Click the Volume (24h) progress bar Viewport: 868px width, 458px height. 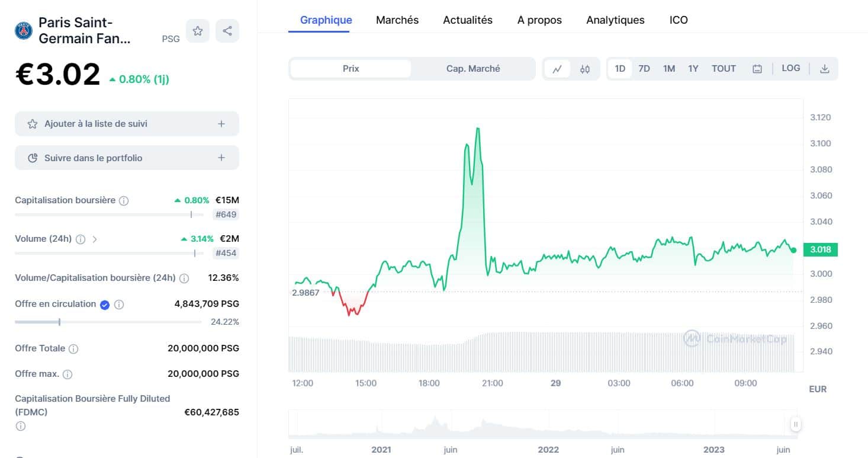(x=109, y=253)
